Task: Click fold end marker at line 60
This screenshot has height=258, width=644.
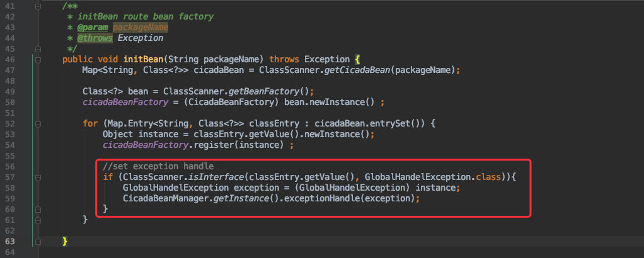Action: (x=38, y=209)
